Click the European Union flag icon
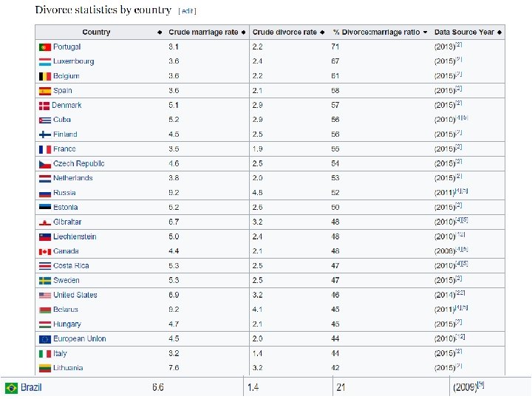The image size is (532, 399). point(44,339)
